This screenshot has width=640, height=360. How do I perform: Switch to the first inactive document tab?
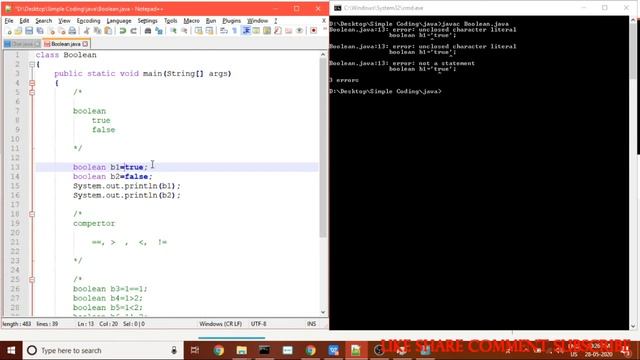pyautogui.click(x=22, y=44)
